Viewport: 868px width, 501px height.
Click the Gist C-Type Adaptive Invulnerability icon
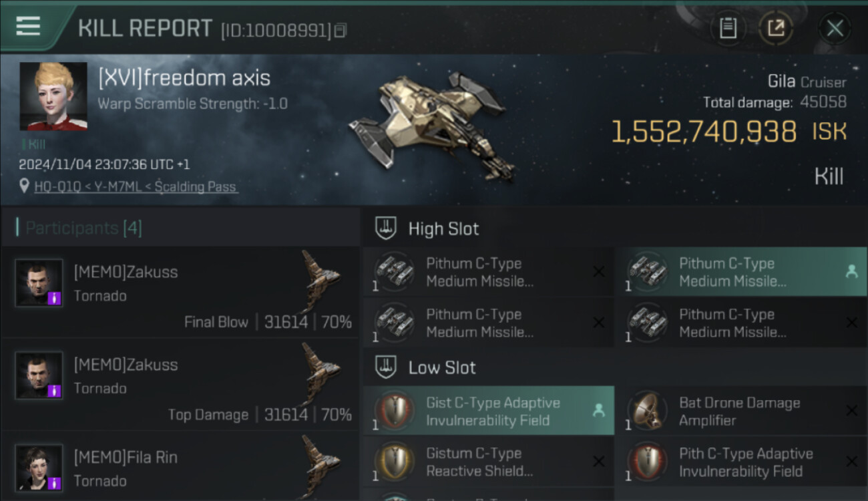394,411
